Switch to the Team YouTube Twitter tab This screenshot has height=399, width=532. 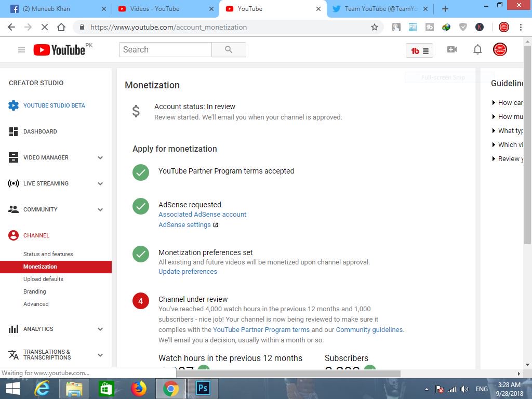379,9
